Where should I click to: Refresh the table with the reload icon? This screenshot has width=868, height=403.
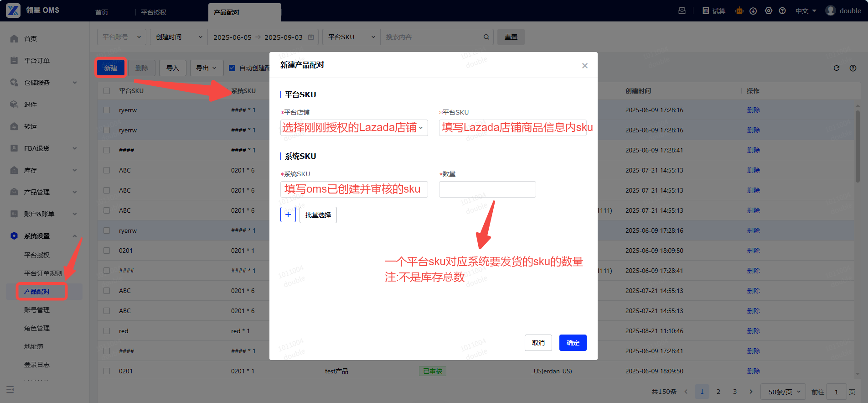(x=837, y=68)
